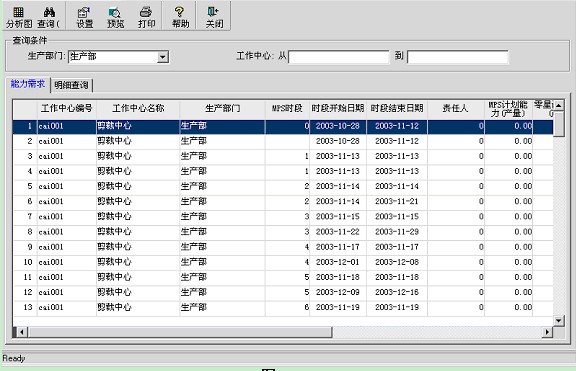Viewport: 576px width, 371px height.
Task: Click the 预览 print preview icon
Action: coord(115,13)
